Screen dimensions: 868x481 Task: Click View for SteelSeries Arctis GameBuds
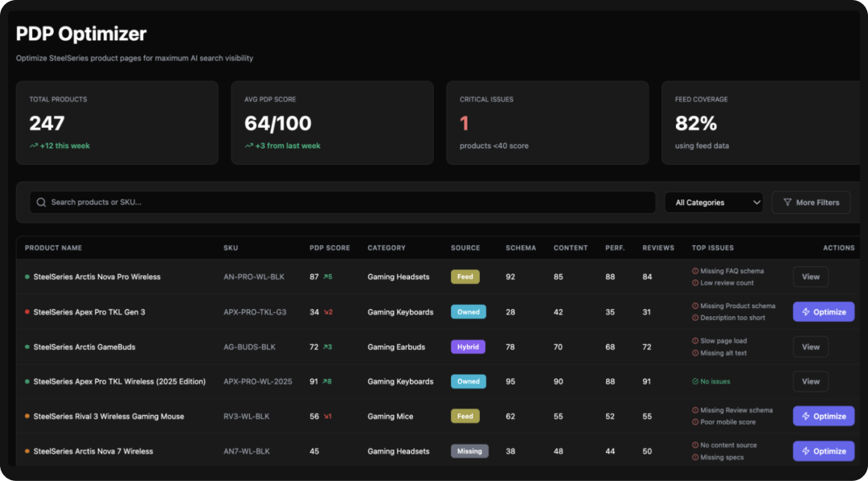[810, 346]
